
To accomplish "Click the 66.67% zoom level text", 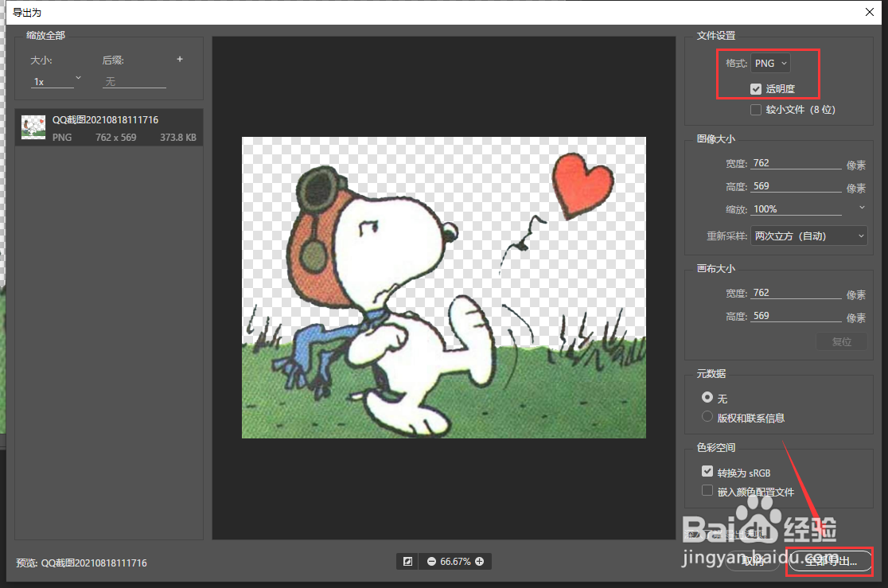I will point(455,562).
